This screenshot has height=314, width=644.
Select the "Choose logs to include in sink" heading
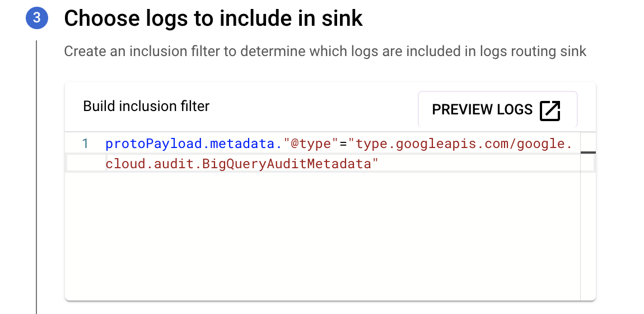click(213, 19)
